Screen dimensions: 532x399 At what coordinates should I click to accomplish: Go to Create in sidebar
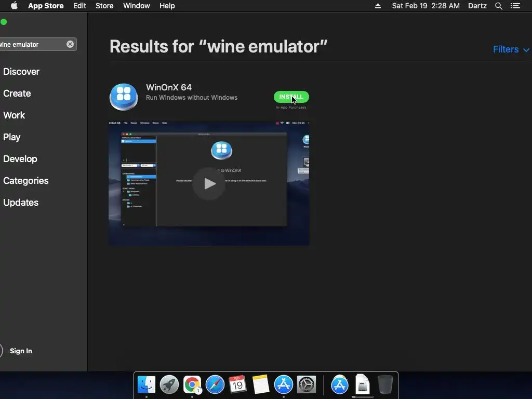click(x=17, y=94)
